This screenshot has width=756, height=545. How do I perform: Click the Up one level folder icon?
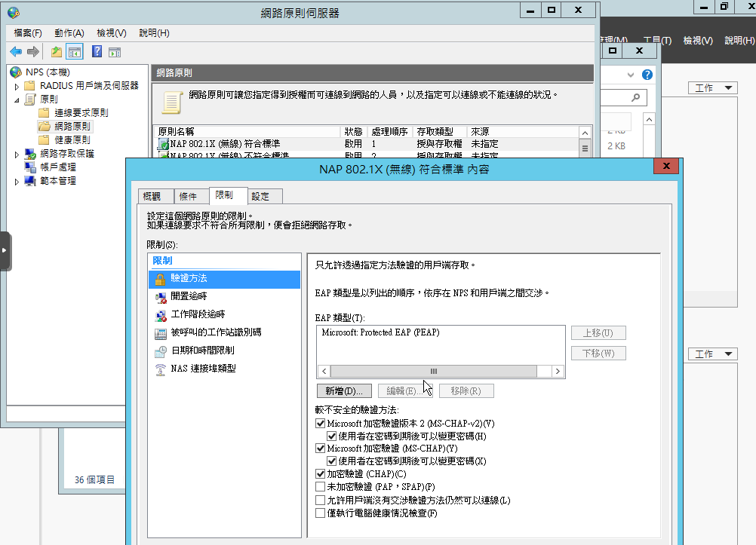point(57,51)
